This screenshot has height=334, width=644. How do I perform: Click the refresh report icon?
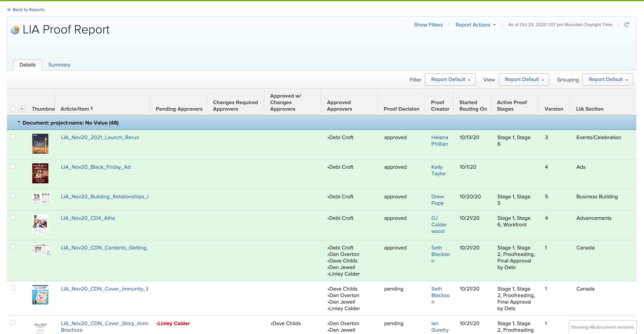pyautogui.click(x=627, y=25)
